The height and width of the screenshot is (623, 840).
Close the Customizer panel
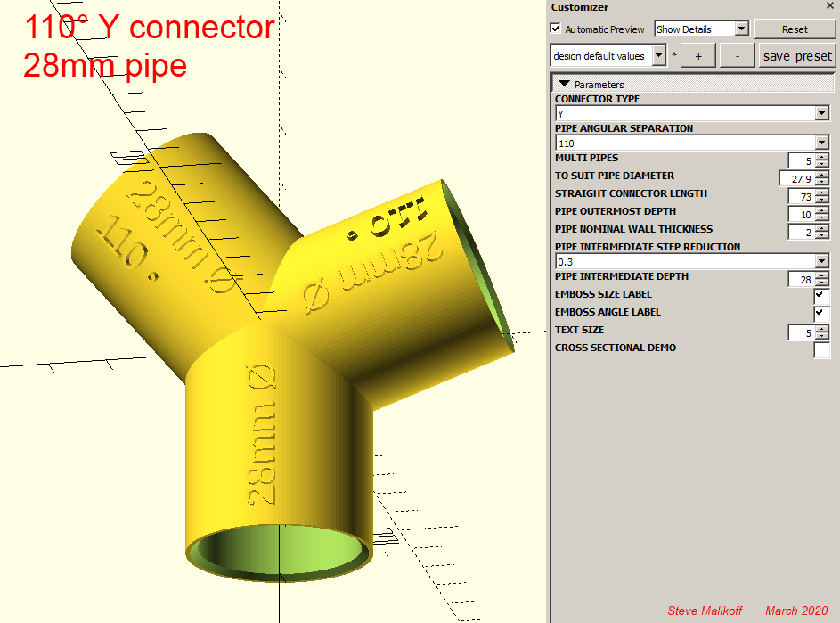[829, 7]
